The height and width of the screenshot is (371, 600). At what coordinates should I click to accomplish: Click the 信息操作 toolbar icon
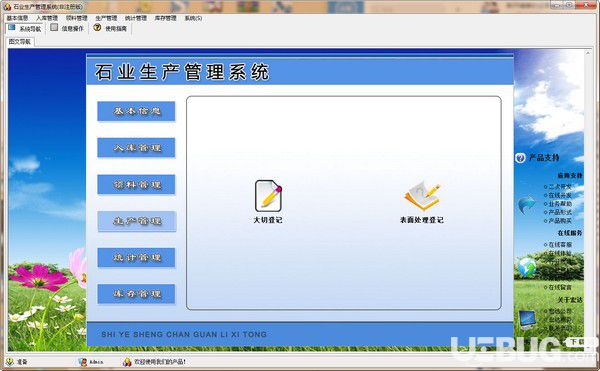click(54, 28)
